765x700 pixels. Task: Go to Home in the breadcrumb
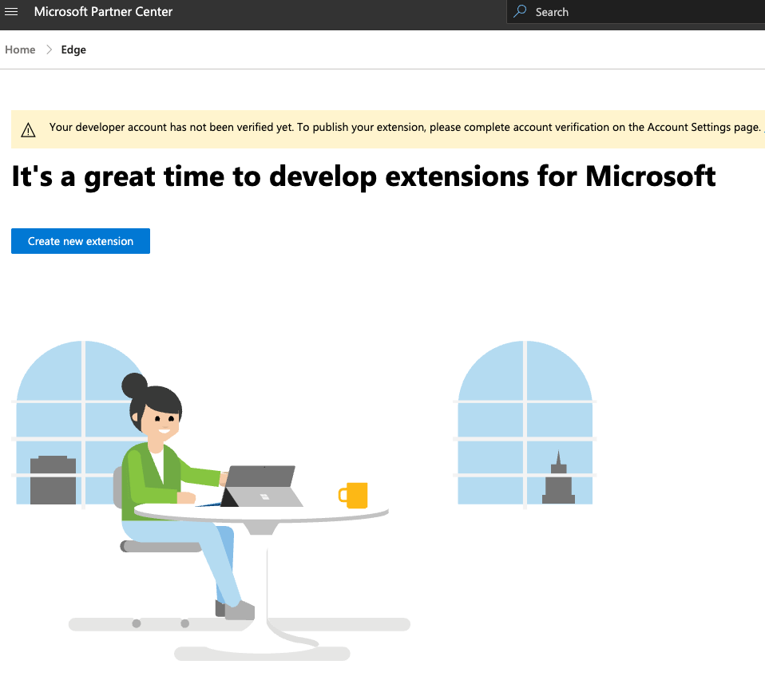(20, 49)
